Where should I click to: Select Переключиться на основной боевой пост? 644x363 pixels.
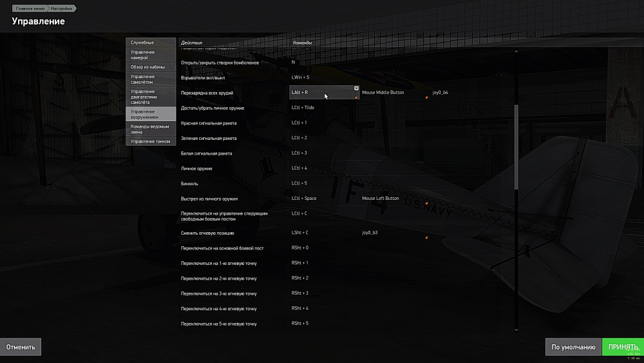222,248
